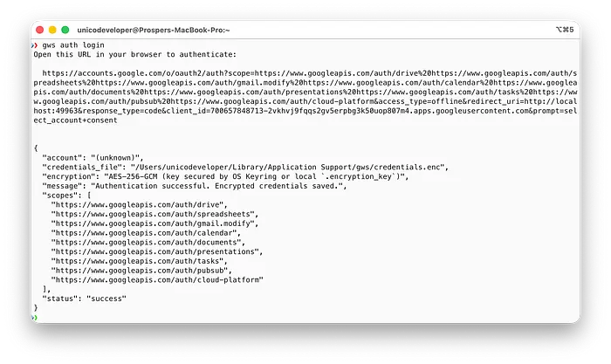Click the ⌥⌘5 window shortcut indicator
This screenshot has width=611, height=364.
[565, 30]
